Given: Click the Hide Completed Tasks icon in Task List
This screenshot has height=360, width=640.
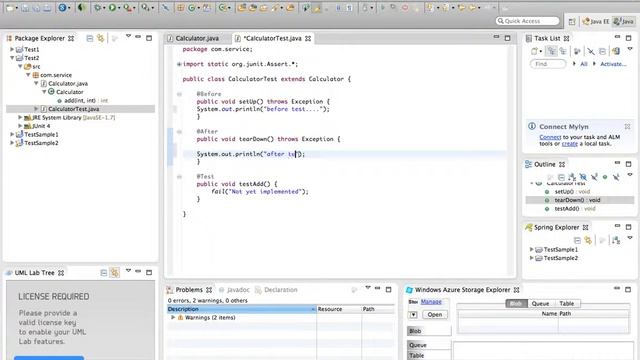Looking at the screenshot, I should (591, 51).
